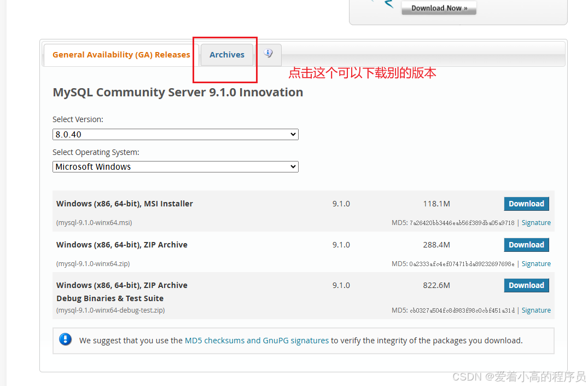Click the MD5 hash of mysql-9.1.0-winx64.zip
588x386 pixels.
[462, 263]
